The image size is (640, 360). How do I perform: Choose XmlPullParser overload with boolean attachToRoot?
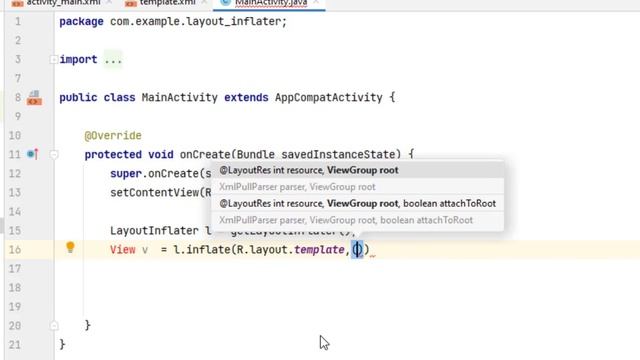pos(357,220)
